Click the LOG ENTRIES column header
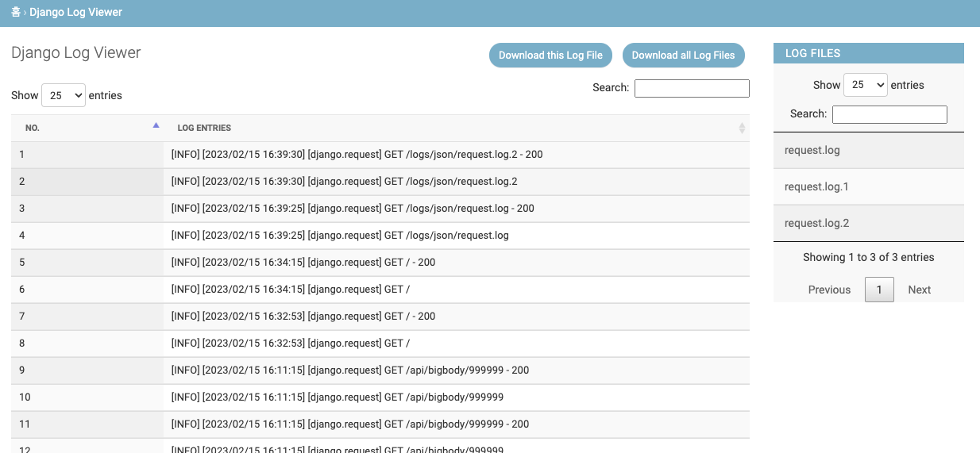The width and height of the screenshot is (980, 453). (457, 128)
